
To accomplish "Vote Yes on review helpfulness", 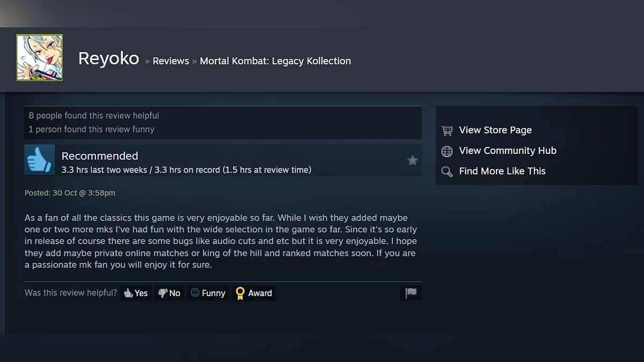I will [x=136, y=293].
